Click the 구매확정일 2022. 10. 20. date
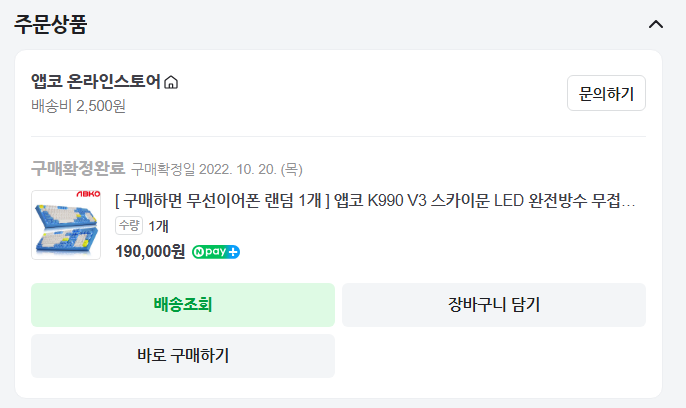The image size is (686, 408). click(217, 168)
